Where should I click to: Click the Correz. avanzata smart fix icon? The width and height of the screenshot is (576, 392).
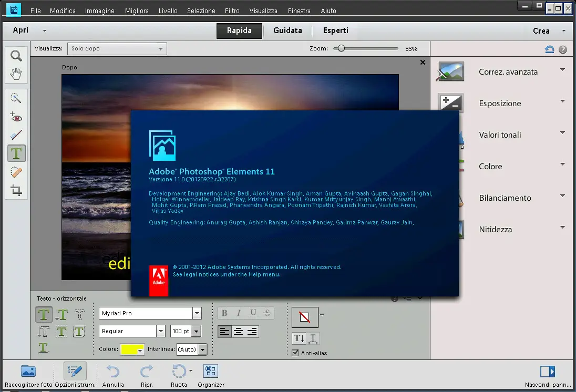pos(451,71)
